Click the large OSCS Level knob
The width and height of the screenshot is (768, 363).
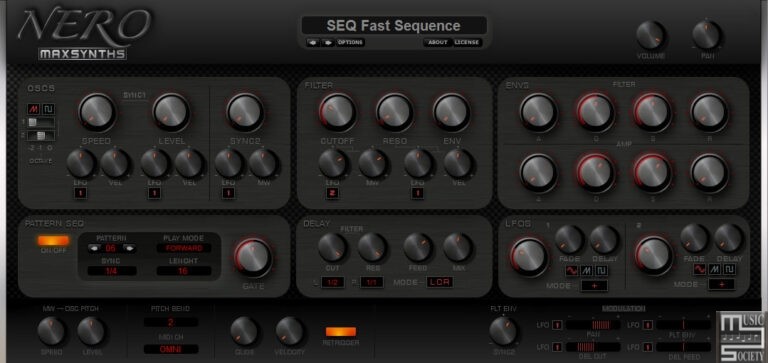171,112
